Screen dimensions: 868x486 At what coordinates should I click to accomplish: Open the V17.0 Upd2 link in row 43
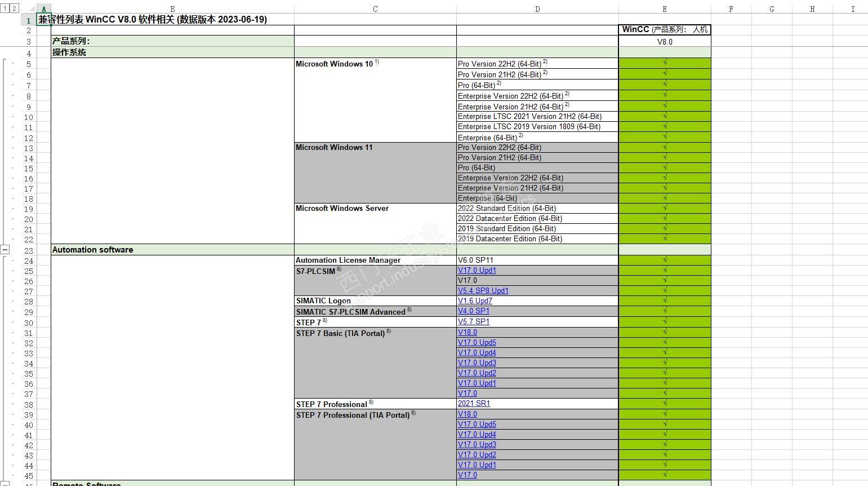click(477, 455)
